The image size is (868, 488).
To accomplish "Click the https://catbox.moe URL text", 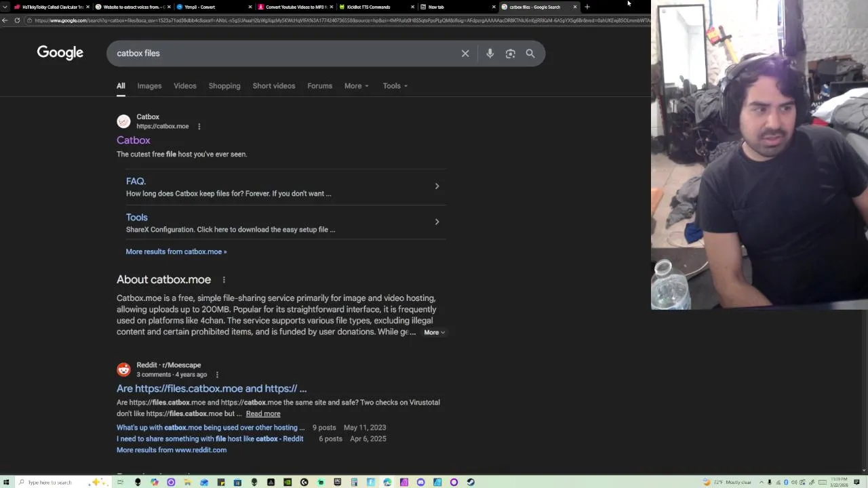I will coord(163,127).
